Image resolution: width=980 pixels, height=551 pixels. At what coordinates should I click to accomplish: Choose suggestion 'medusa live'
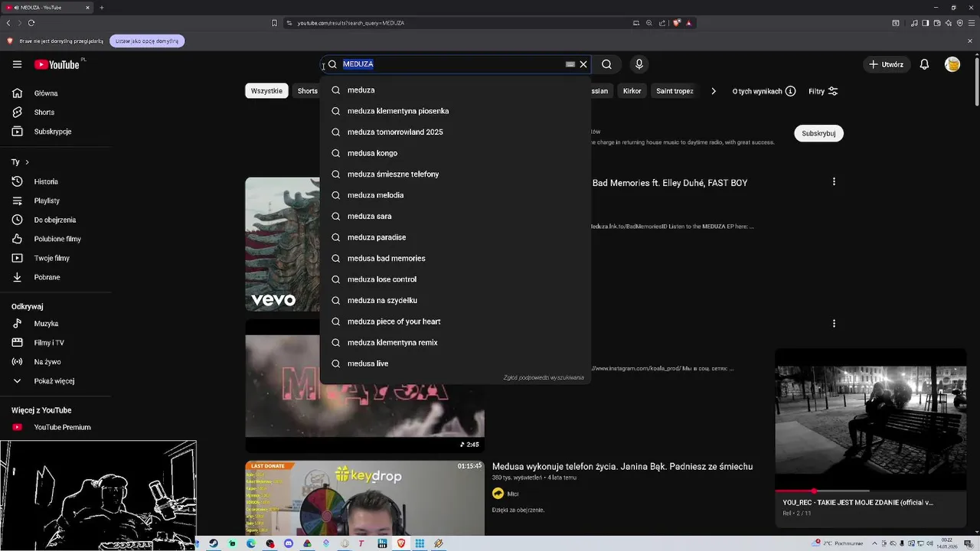coord(456,364)
